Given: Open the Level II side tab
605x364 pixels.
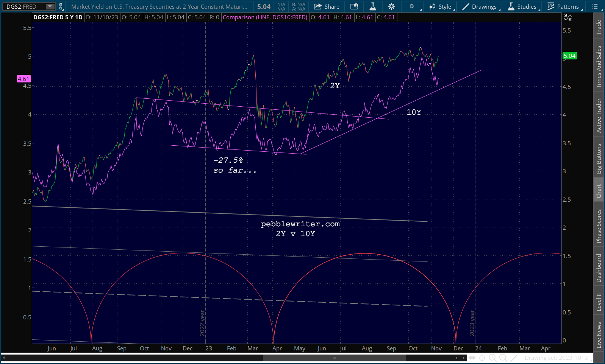Looking at the screenshot, I should 599,302.
